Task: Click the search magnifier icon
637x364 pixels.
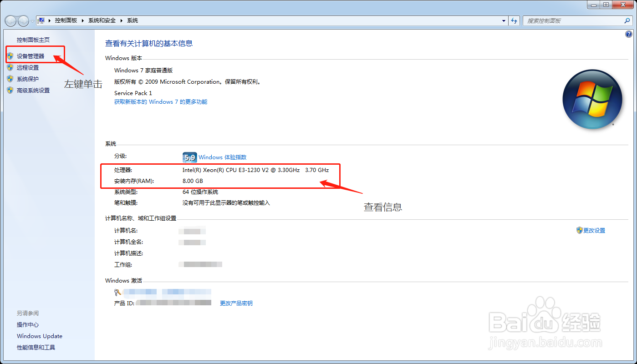Action: click(x=627, y=20)
